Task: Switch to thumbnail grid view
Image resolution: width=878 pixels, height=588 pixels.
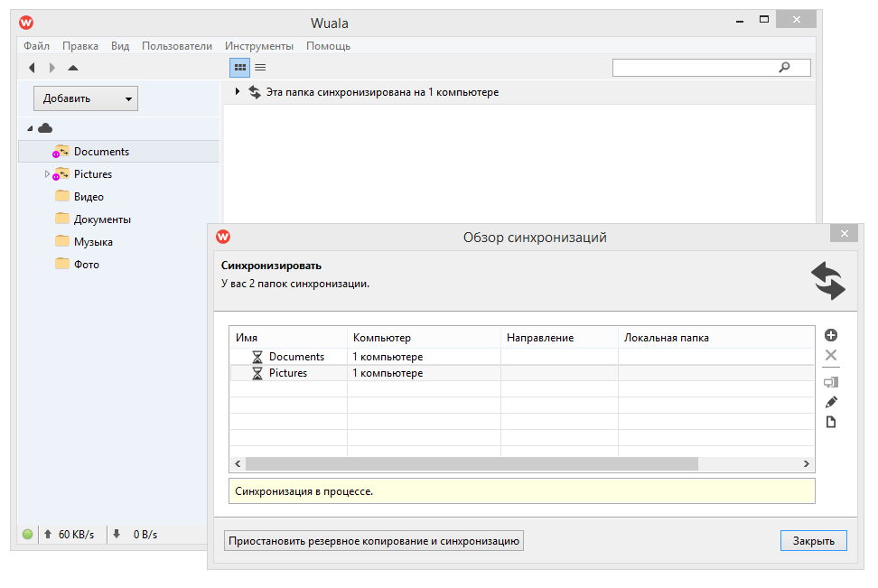Action: tap(239, 68)
